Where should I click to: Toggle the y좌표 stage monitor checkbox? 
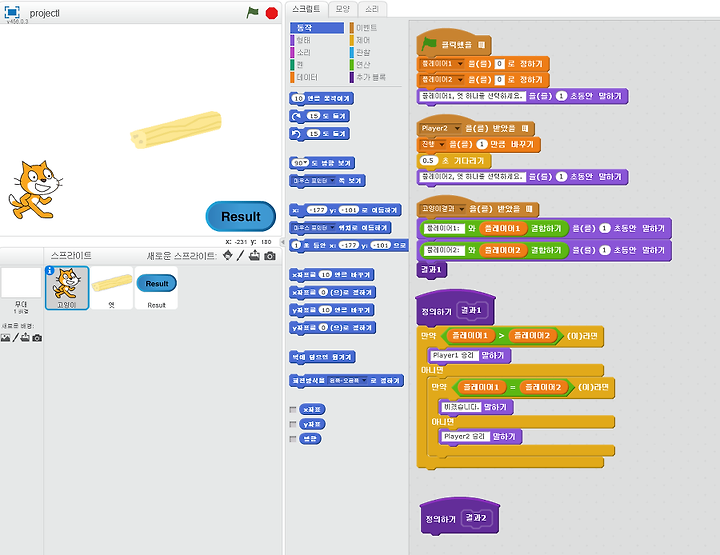pos(292,424)
